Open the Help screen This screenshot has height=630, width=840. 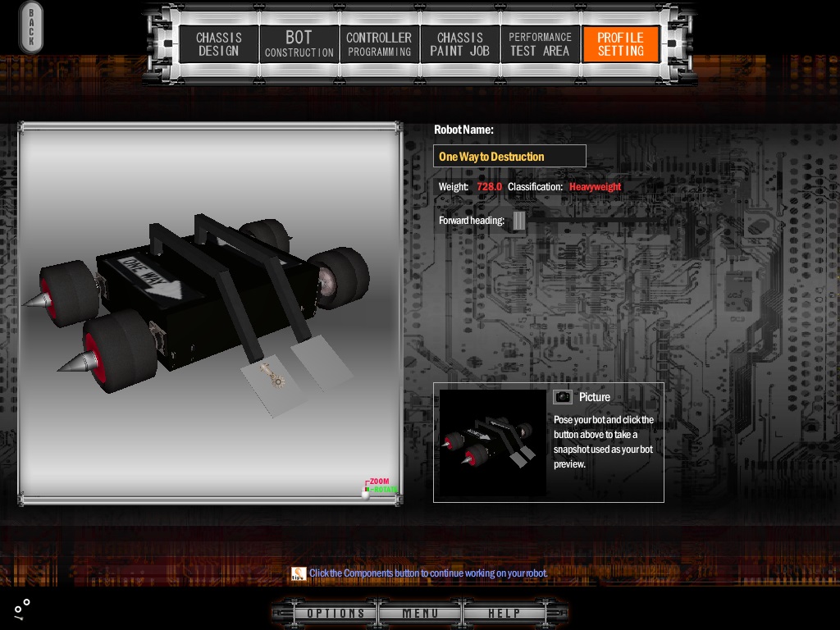pyautogui.click(x=504, y=613)
